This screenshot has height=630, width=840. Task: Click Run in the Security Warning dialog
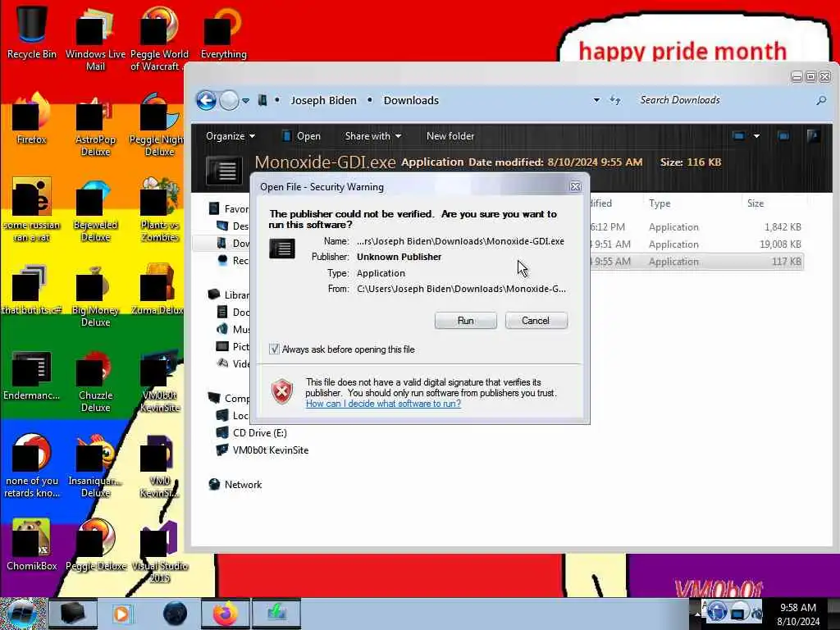point(466,321)
